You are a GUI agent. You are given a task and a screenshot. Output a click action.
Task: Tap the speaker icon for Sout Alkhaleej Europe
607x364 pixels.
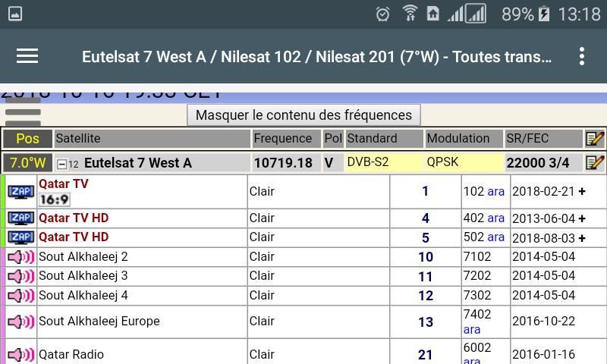click(x=20, y=322)
